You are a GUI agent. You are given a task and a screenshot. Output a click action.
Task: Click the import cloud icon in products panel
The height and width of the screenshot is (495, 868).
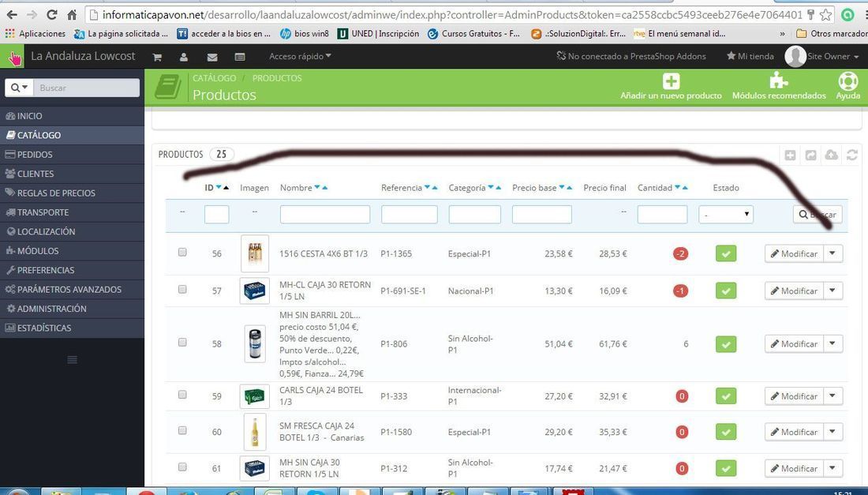point(832,155)
